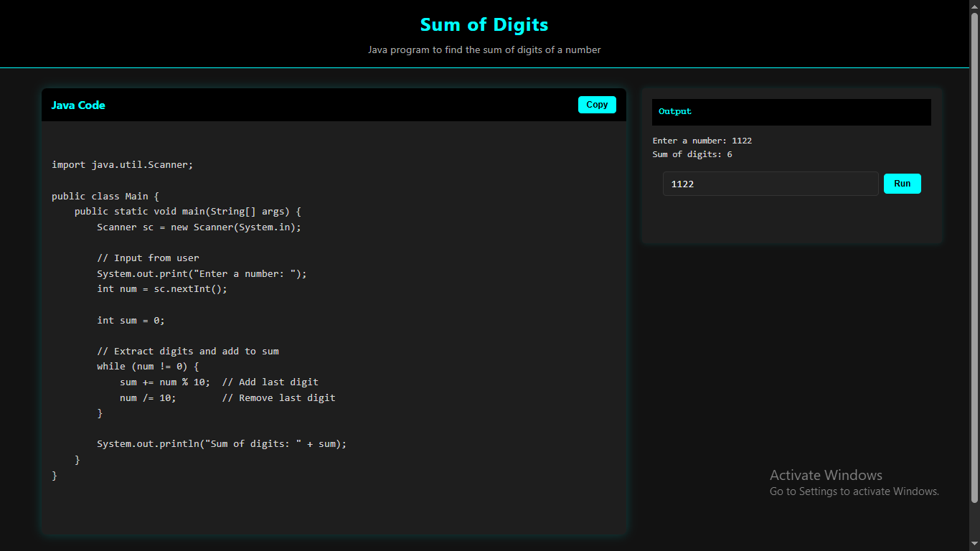Click the Output panel header

point(674,111)
